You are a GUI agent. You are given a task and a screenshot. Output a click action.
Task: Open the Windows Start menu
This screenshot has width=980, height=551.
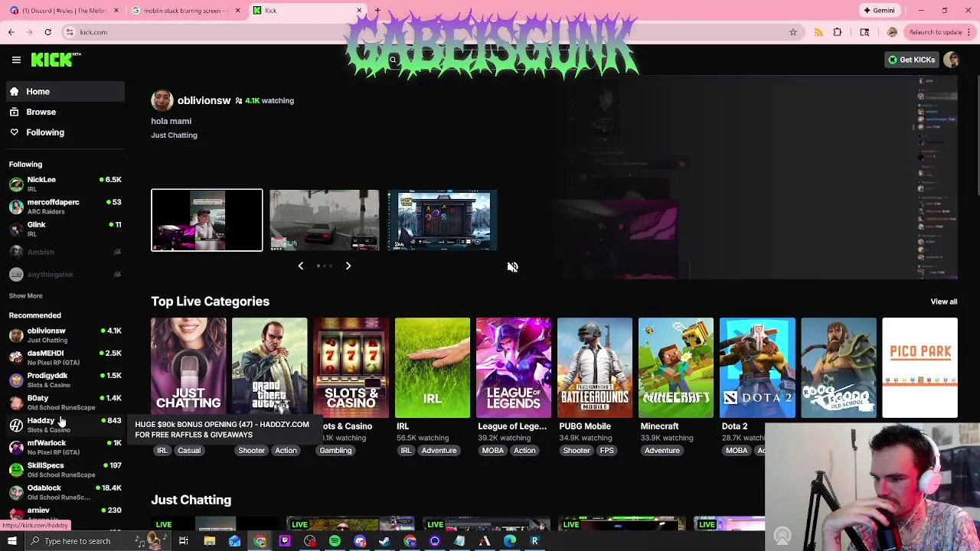tap(11, 541)
